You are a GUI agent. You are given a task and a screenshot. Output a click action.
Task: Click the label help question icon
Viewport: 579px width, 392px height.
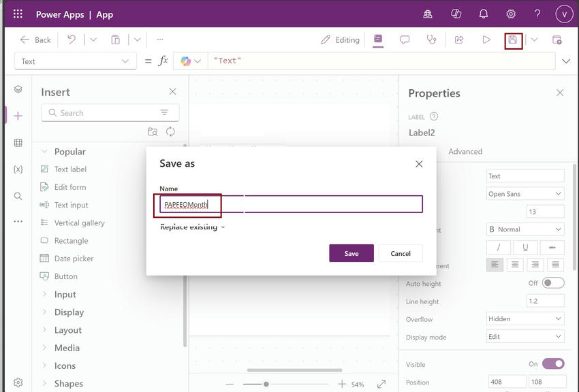434,116
